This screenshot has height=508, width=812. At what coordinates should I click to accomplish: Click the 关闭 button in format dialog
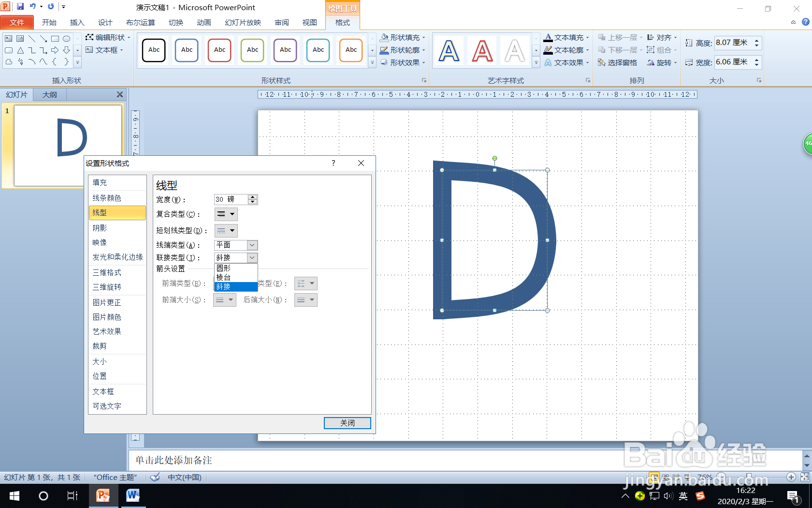pos(348,423)
